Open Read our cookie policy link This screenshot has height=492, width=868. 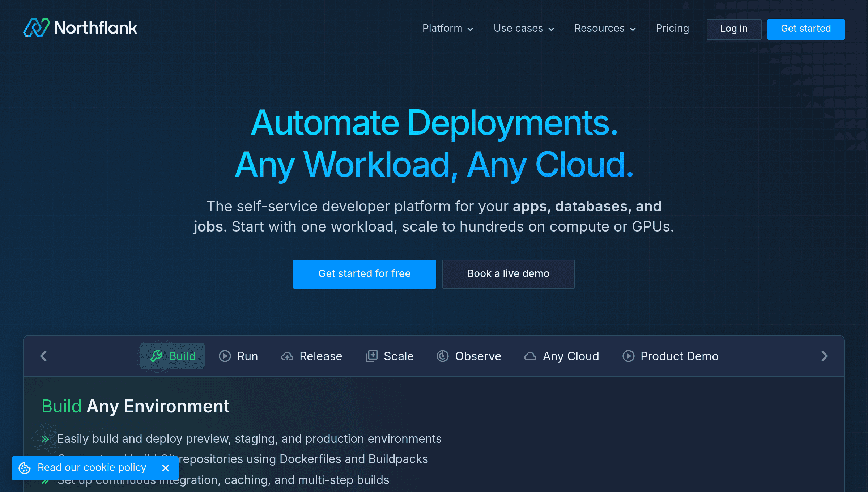coord(92,468)
